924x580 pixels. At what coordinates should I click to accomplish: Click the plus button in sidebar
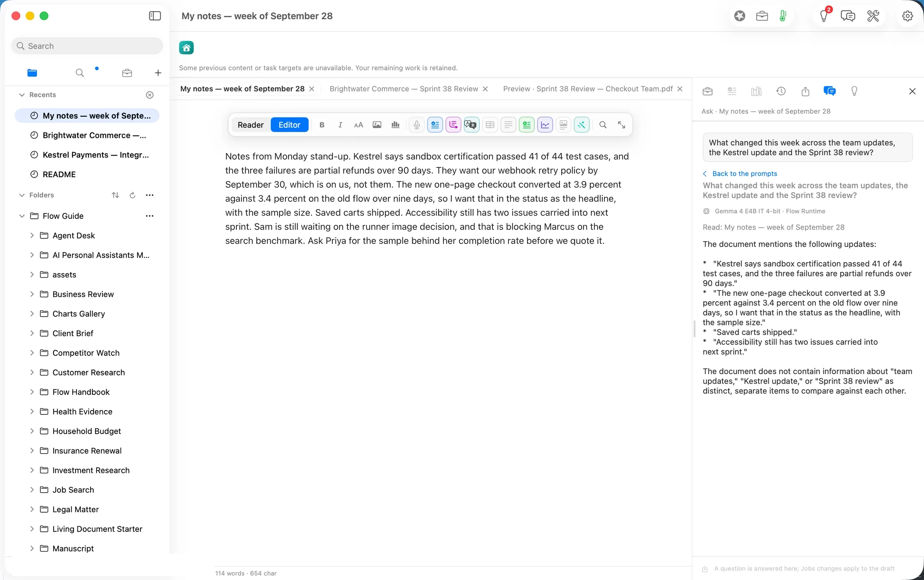tap(158, 73)
